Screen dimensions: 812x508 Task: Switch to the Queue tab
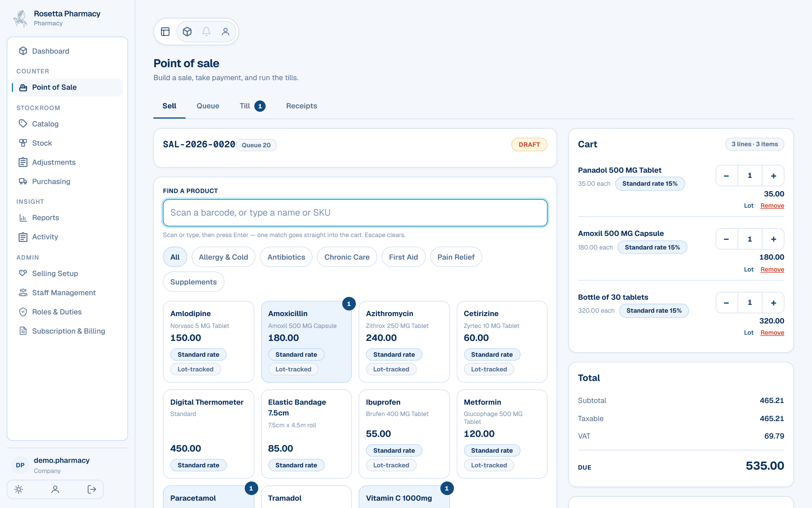[x=208, y=106]
